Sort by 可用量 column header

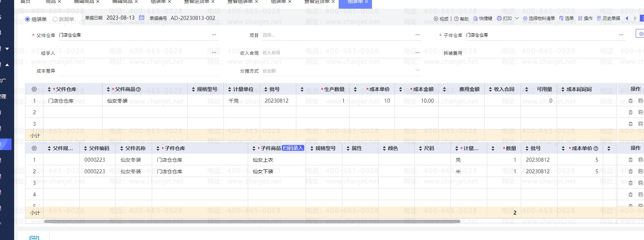(x=527, y=89)
